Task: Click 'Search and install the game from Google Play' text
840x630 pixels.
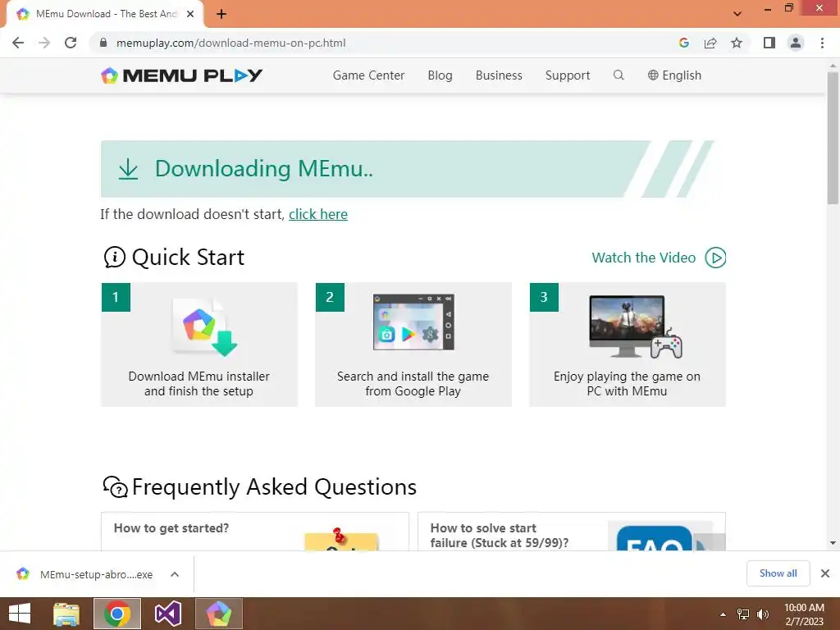Action: (x=413, y=384)
